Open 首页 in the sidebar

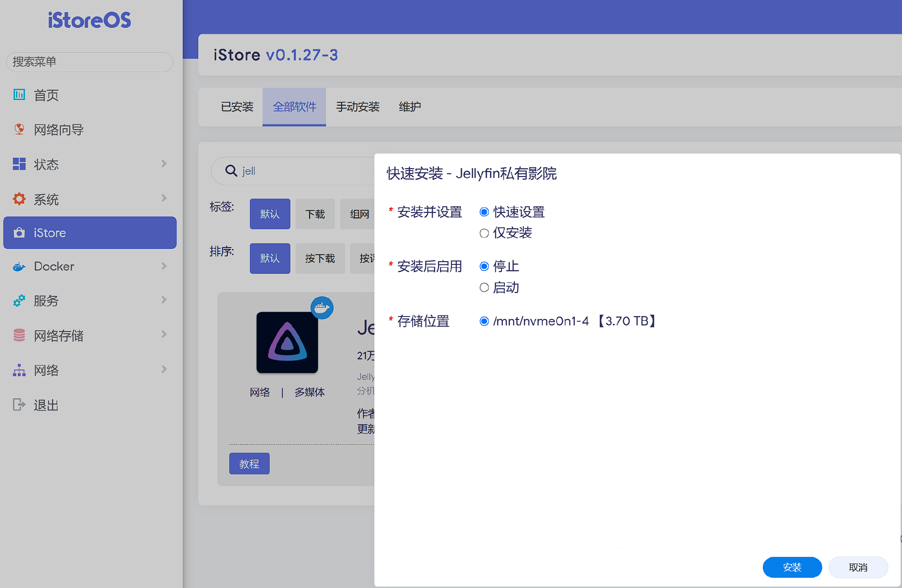click(x=90, y=95)
